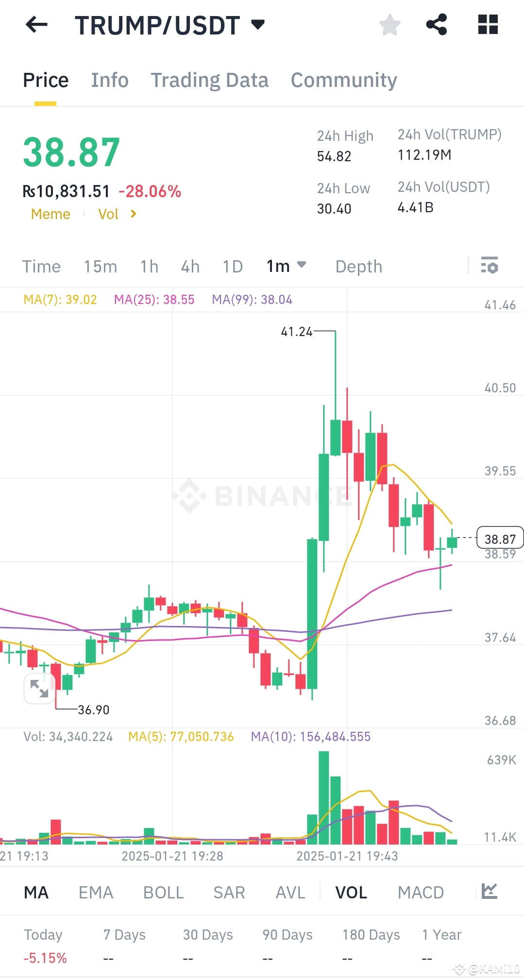Select the Time chart view
The height and width of the screenshot is (980, 524).
click(x=41, y=267)
